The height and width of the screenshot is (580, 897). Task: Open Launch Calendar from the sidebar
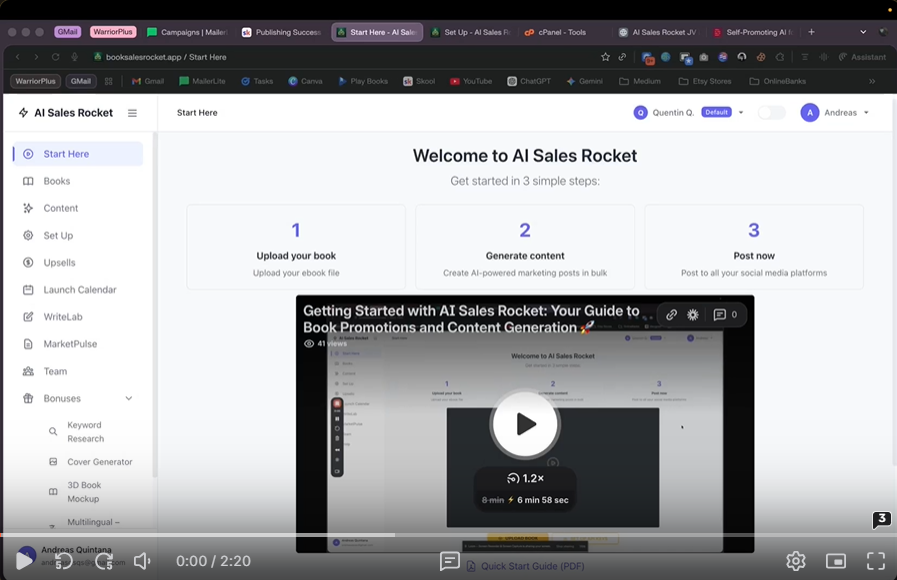[79, 290]
